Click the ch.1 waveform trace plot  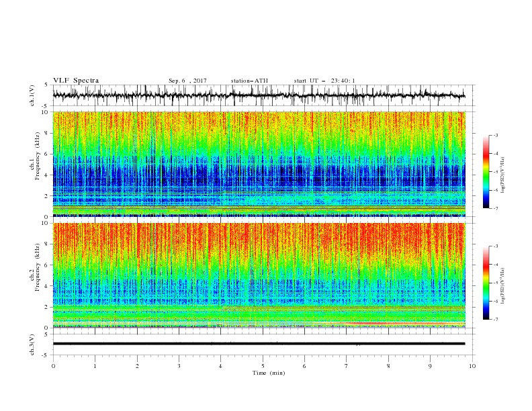259,95
